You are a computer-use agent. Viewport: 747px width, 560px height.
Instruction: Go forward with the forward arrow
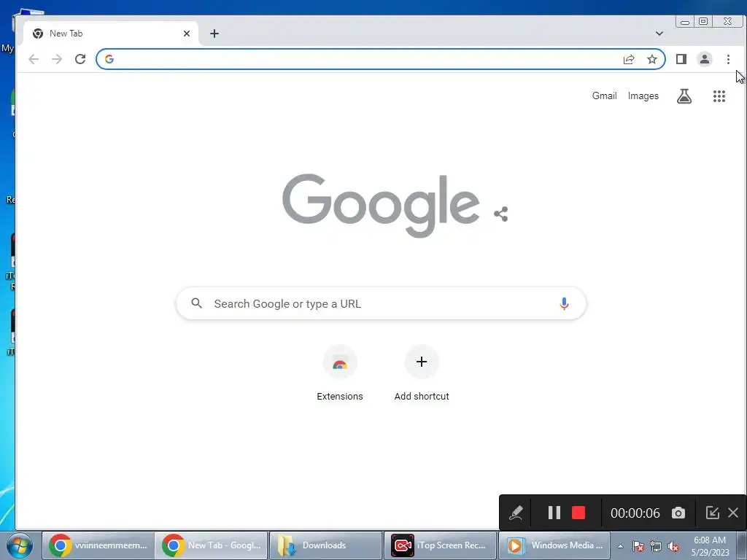point(57,59)
